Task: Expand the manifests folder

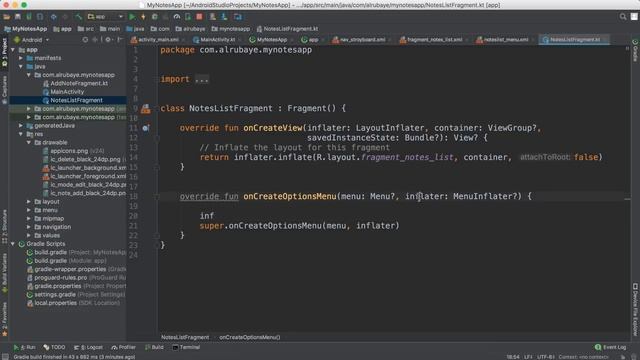Action: coord(21,58)
